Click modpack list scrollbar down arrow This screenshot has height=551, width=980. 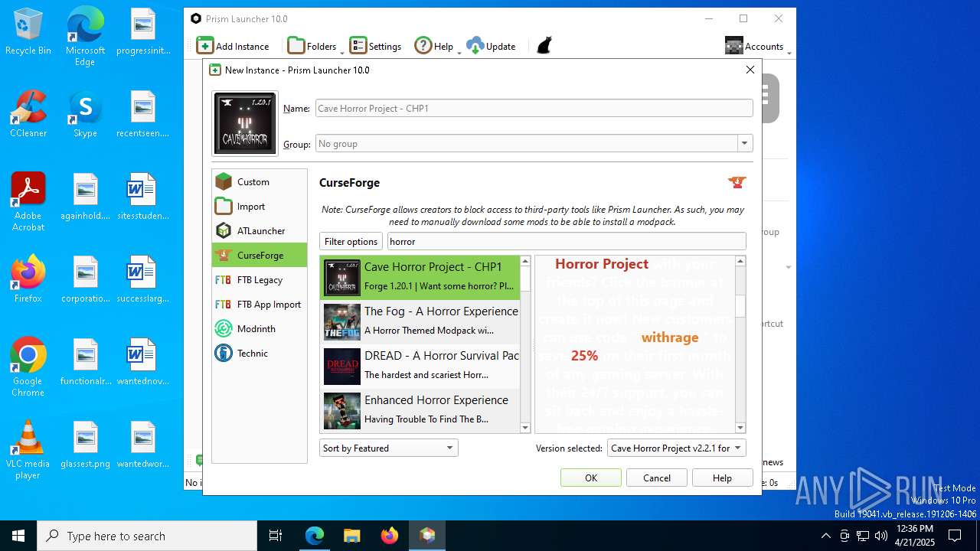pos(525,428)
